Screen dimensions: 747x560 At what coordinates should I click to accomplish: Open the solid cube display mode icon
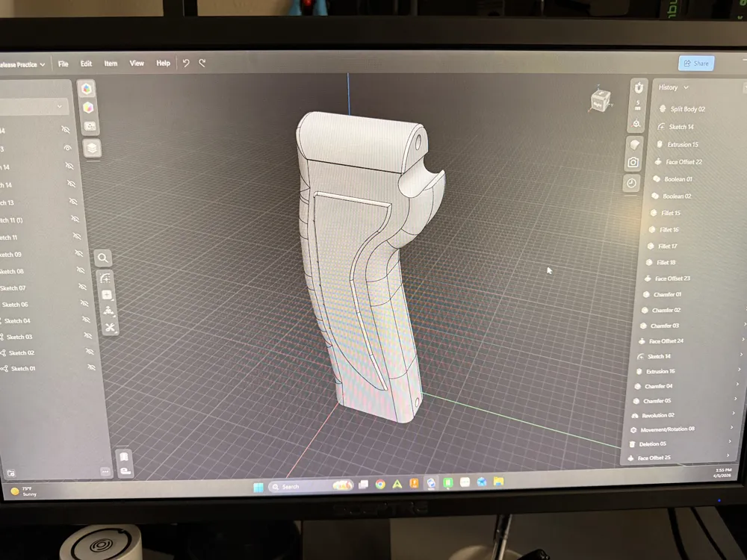(x=634, y=144)
